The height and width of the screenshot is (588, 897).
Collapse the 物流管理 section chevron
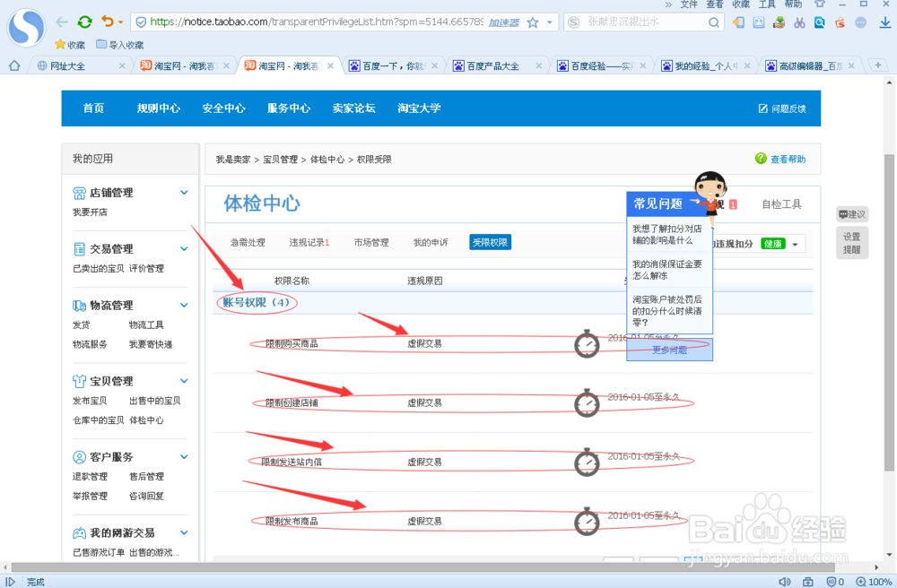(x=184, y=305)
